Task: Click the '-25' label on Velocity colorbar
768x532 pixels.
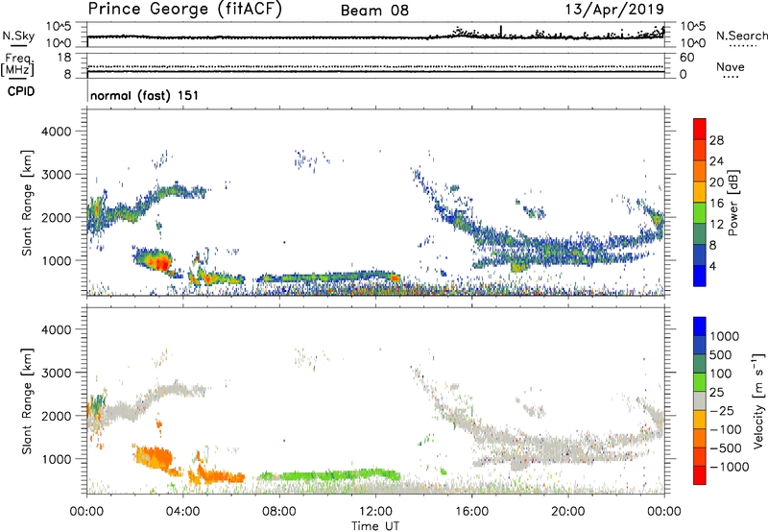Action: pos(722,410)
